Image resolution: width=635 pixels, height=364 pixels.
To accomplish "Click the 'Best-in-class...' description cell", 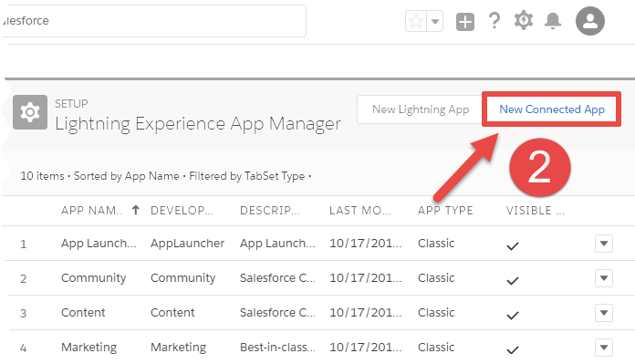I will (x=277, y=348).
